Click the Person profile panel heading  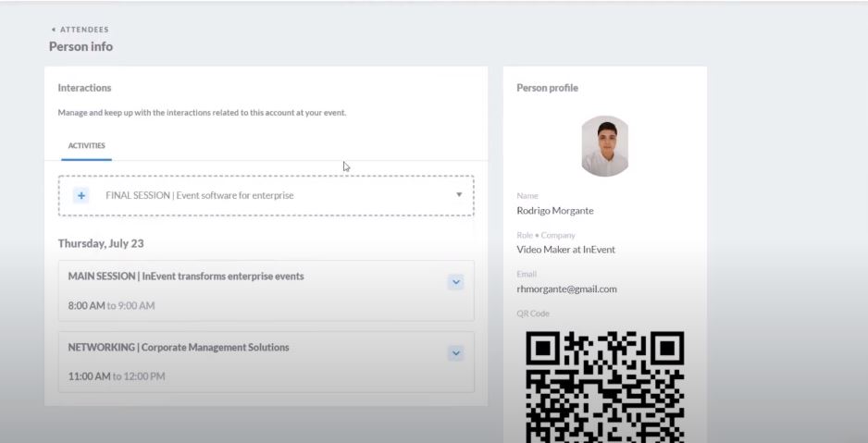click(x=547, y=88)
